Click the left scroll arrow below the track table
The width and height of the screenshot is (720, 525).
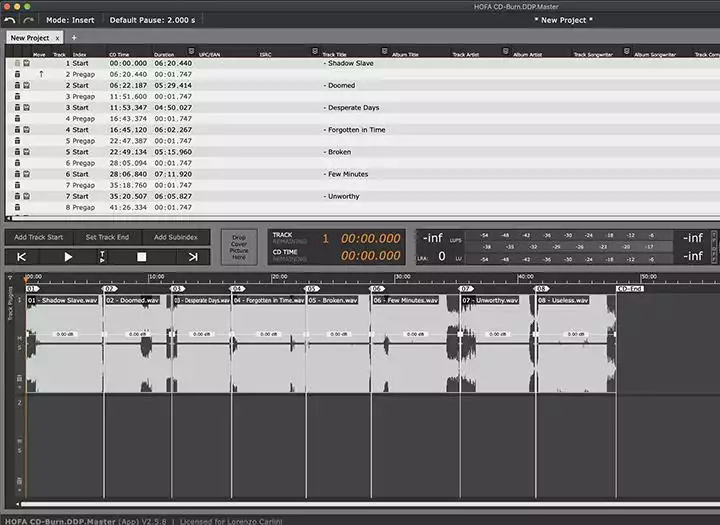pos(8,218)
